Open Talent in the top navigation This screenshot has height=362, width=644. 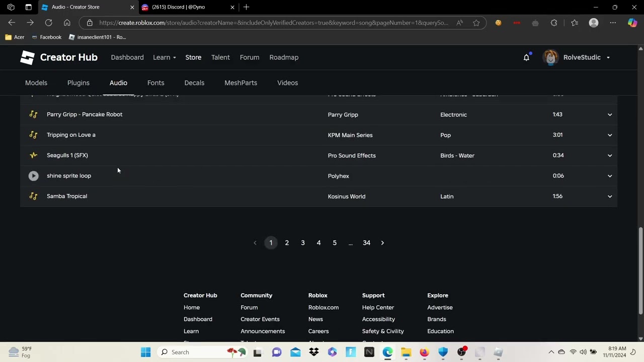pos(220,57)
